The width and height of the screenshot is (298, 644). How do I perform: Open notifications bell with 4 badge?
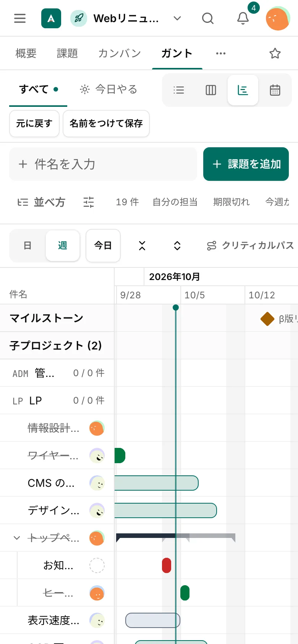(243, 18)
